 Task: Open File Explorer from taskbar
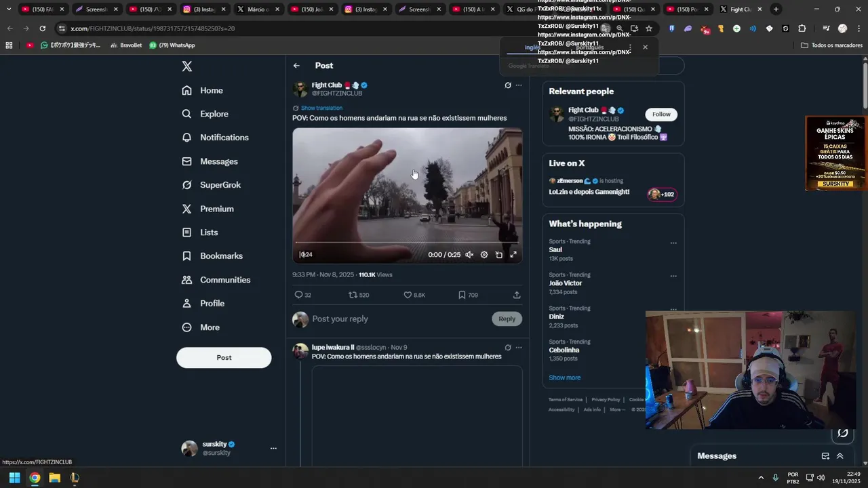tap(54, 478)
